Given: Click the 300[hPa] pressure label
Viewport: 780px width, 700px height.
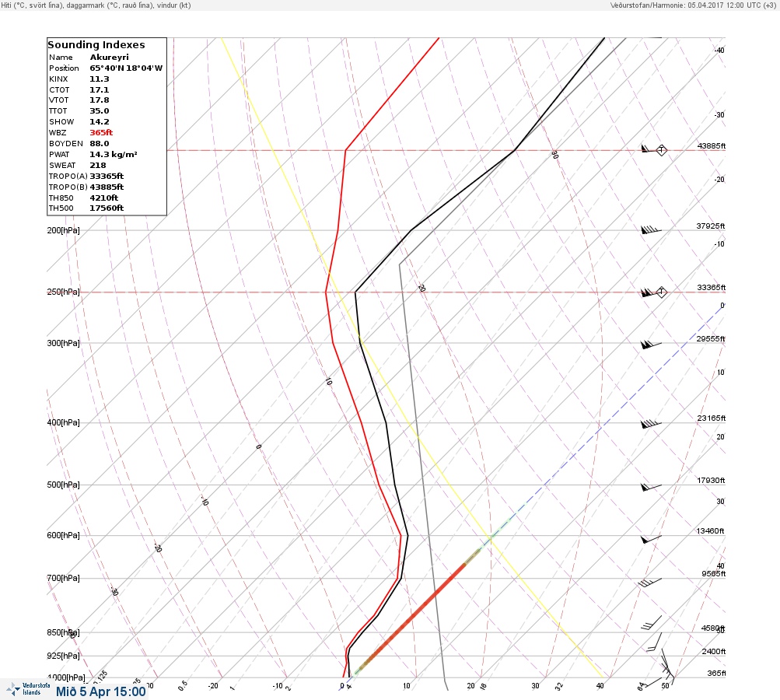Looking at the screenshot, I should pos(63,343).
